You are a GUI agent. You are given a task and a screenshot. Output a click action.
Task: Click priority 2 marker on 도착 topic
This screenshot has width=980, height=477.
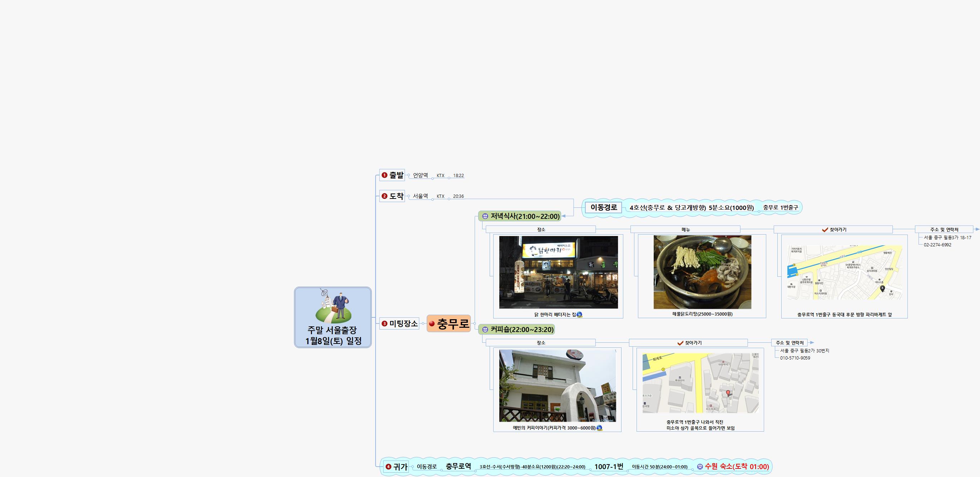coord(384,196)
